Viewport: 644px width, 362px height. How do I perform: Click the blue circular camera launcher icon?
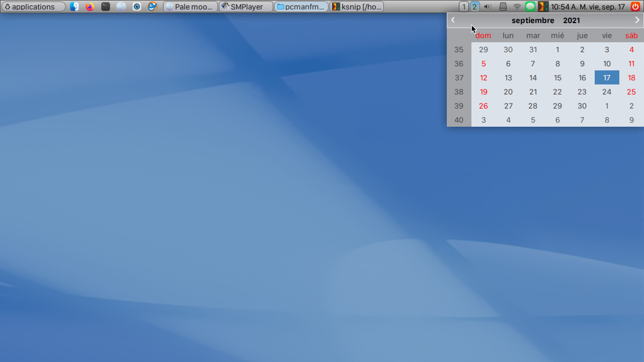pyautogui.click(x=137, y=7)
